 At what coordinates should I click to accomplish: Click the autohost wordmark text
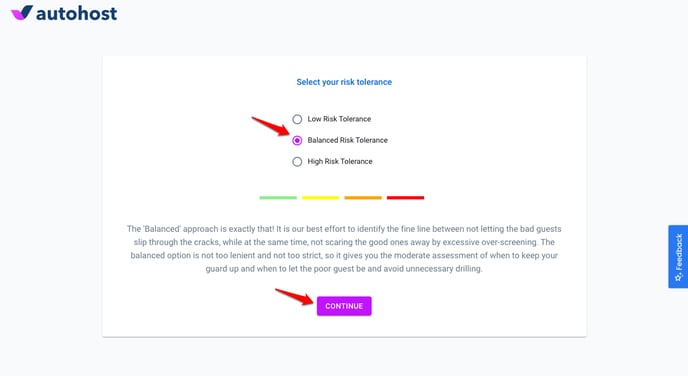tap(76, 14)
